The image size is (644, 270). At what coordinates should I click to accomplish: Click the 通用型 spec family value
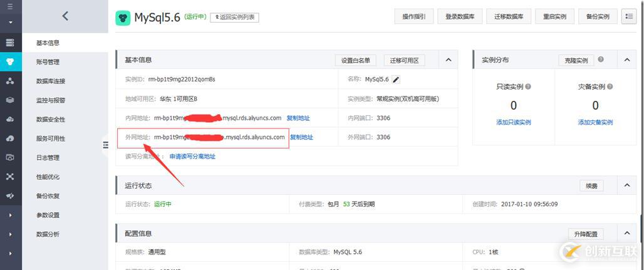tap(157, 252)
